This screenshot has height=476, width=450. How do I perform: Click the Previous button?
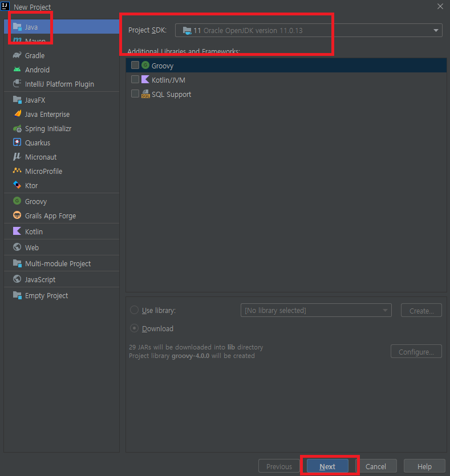point(279,466)
